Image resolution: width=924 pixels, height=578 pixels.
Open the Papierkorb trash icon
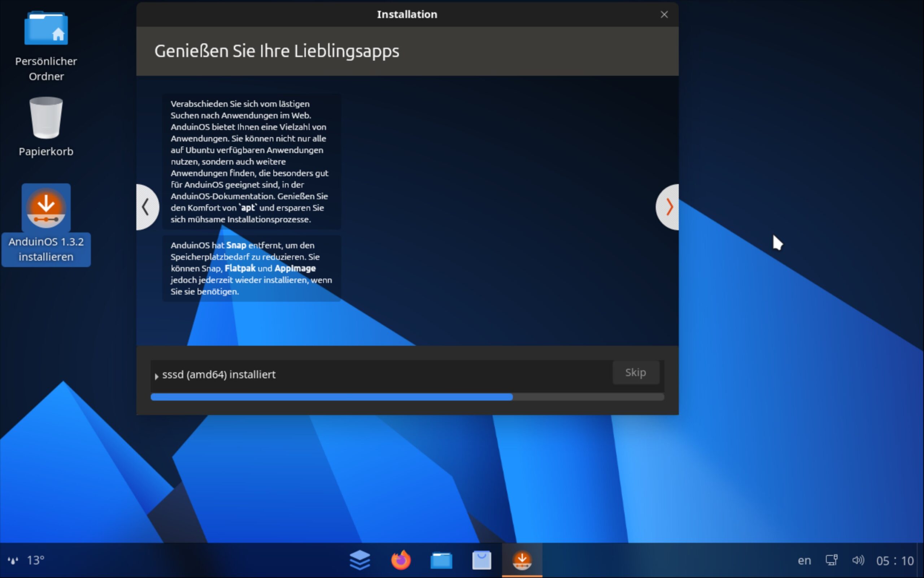[46, 126]
